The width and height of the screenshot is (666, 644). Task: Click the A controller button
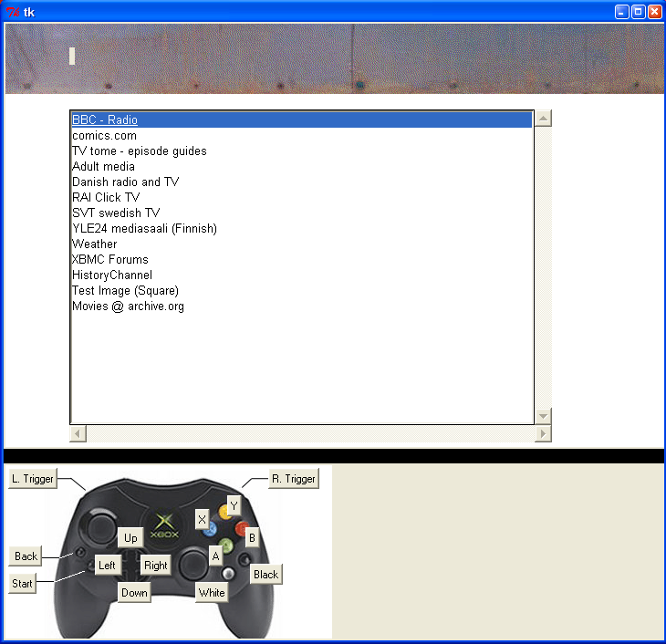[216, 556]
